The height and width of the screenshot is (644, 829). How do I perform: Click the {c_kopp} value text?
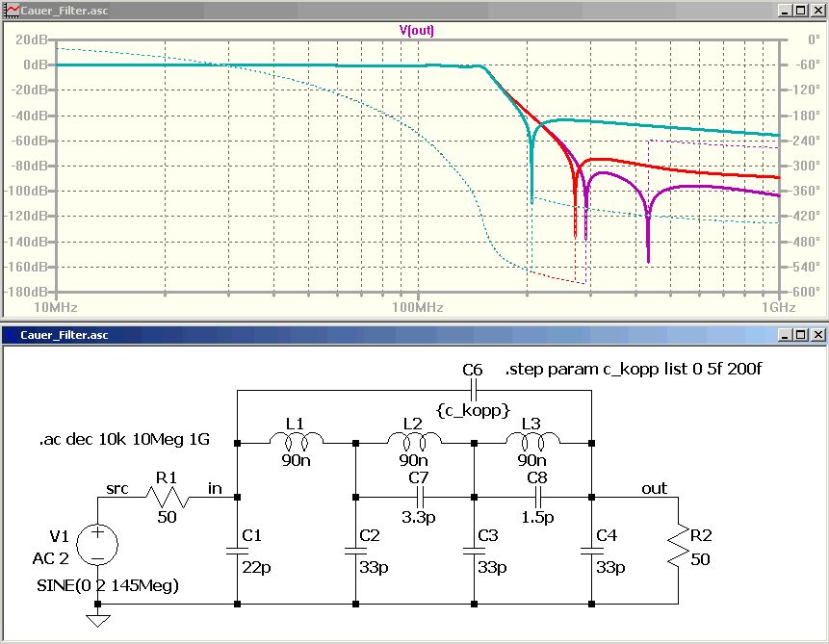coord(473,410)
